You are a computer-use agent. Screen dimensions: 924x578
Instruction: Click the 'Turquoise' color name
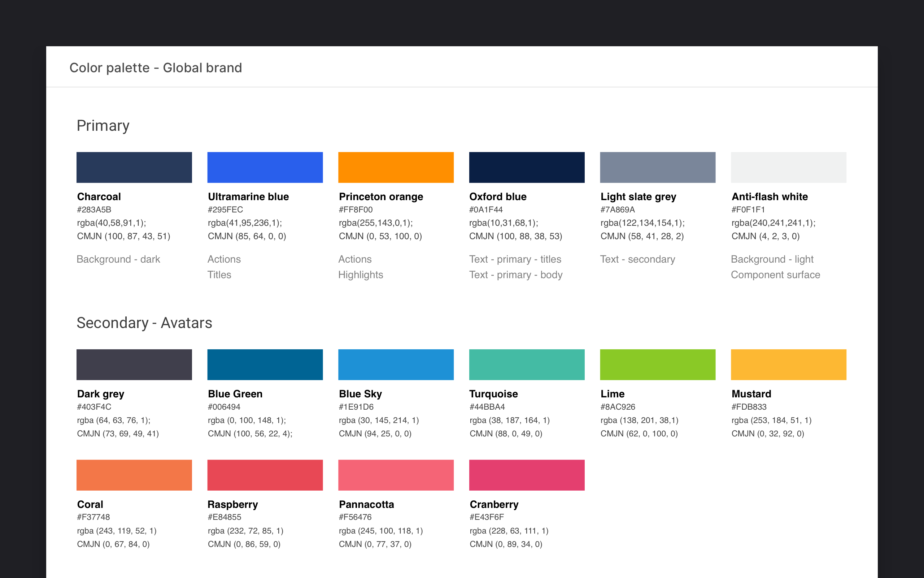click(x=494, y=394)
